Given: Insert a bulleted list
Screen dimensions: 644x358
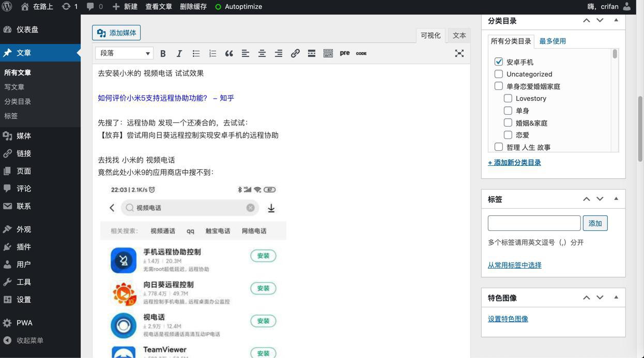Looking at the screenshot, I should pyautogui.click(x=196, y=53).
